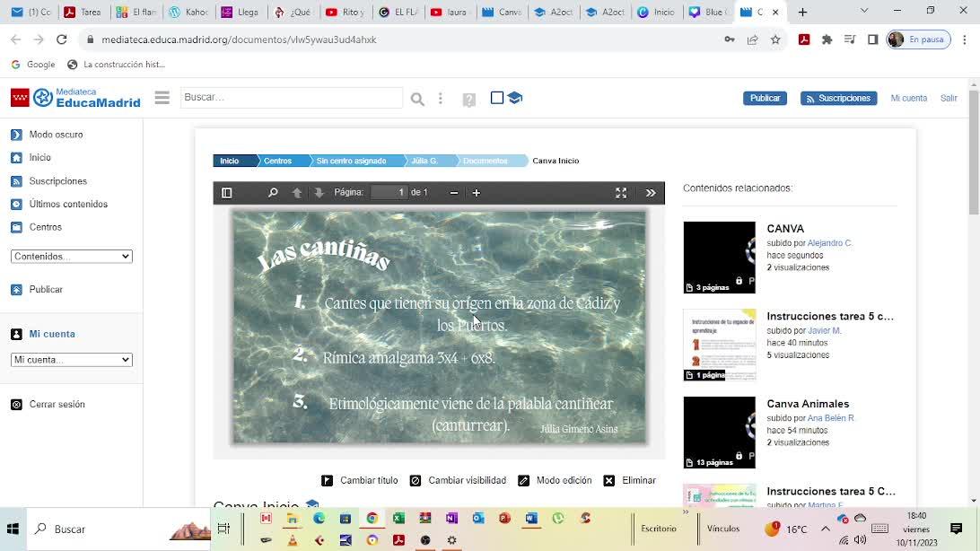Switch to the Blue browser tab

click(x=707, y=12)
